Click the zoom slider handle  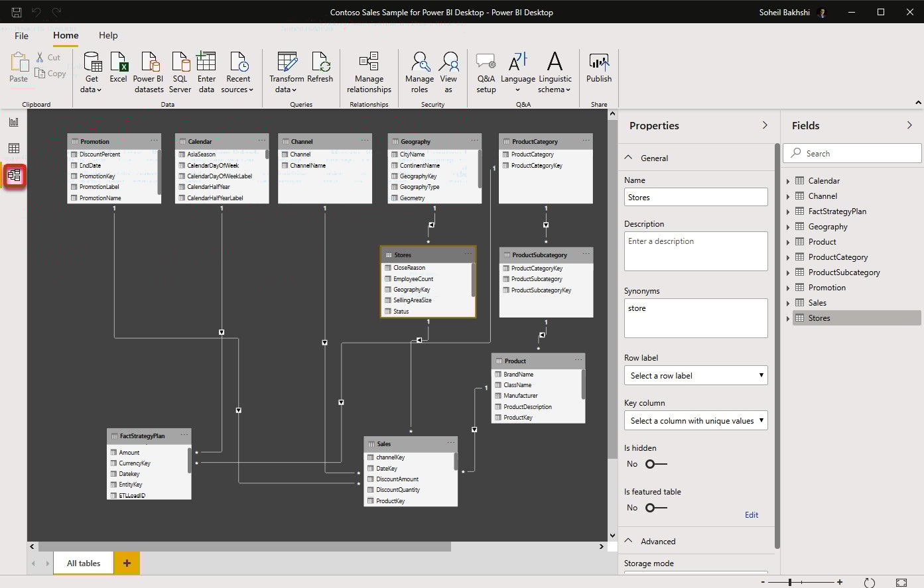tap(789, 582)
